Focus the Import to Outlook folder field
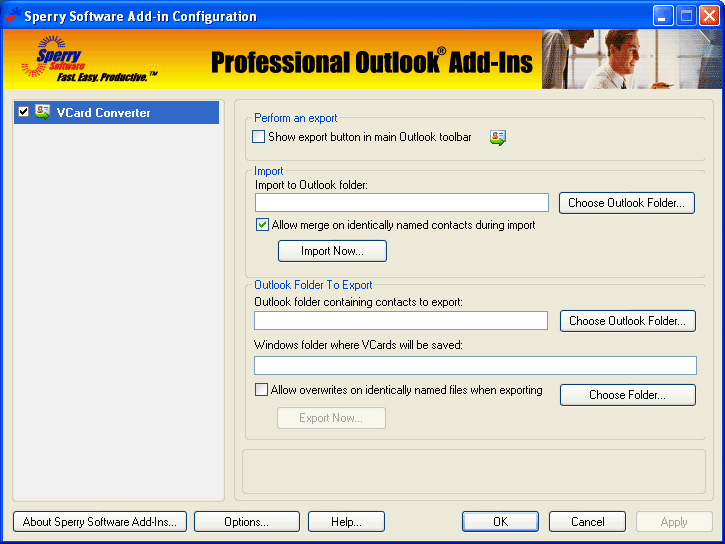The height and width of the screenshot is (544, 725). (x=402, y=203)
